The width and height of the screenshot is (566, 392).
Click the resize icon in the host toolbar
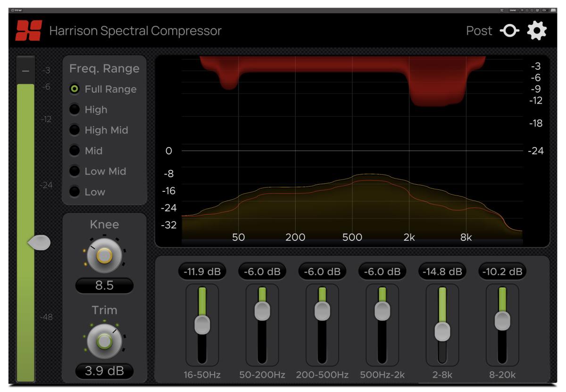502,9
